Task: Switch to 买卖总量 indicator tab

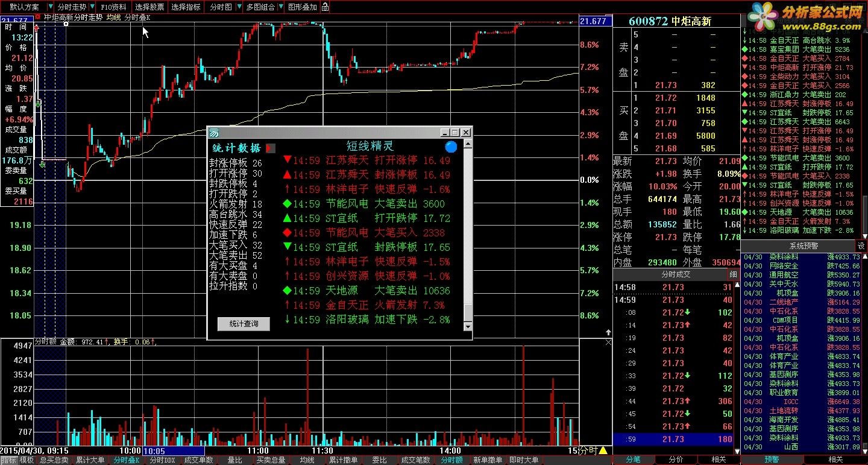Action: [271, 460]
